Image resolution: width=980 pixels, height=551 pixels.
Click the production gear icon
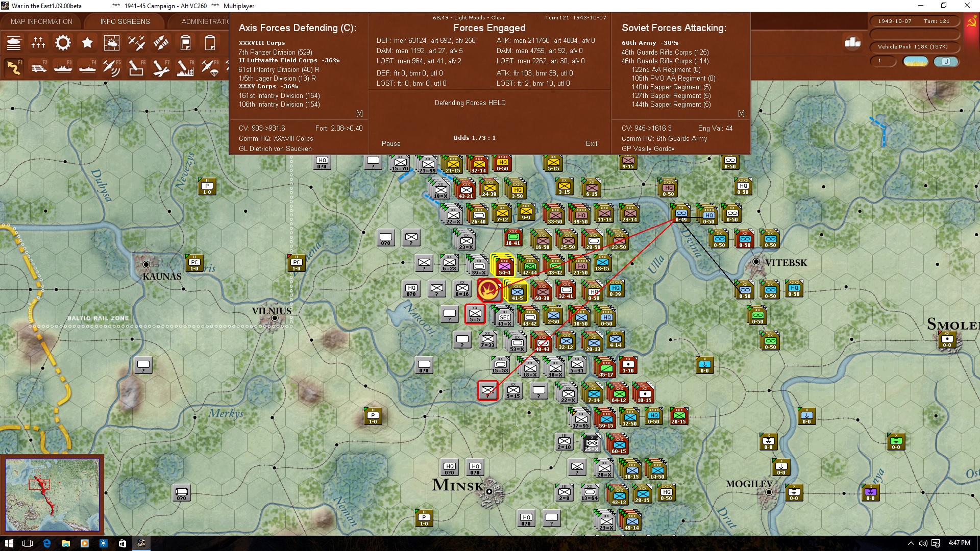(63, 43)
